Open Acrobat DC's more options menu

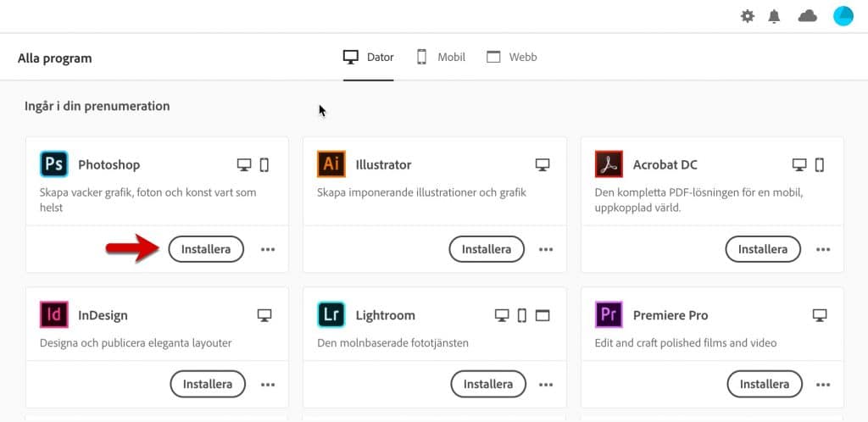click(x=823, y=250)
